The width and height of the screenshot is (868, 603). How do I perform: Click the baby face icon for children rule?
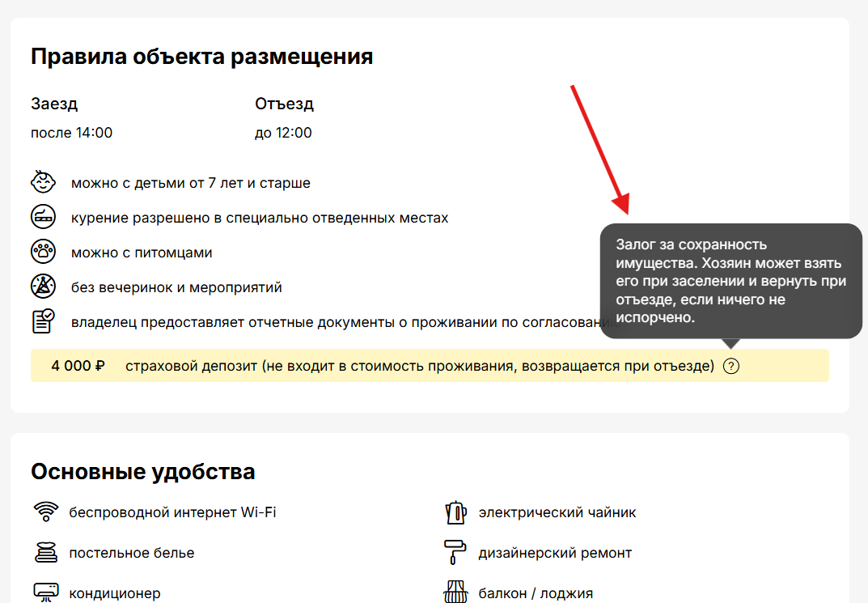click(43, 181)
